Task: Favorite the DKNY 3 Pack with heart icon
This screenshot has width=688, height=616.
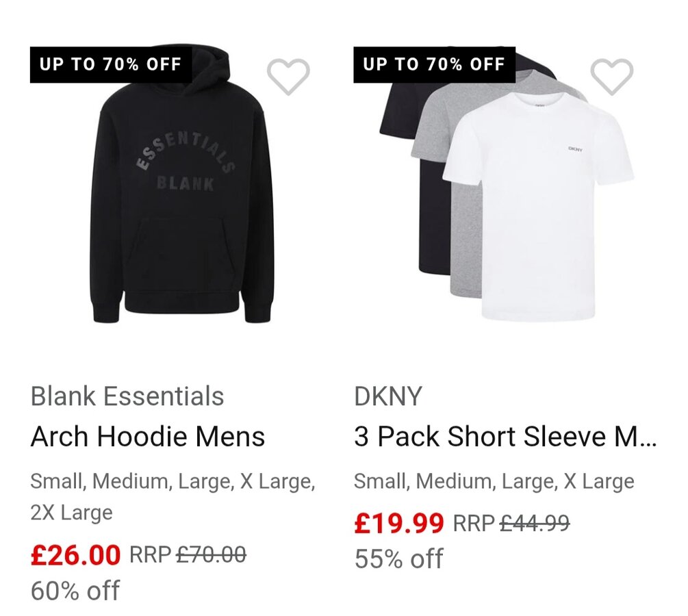Action: coord(611,77)
